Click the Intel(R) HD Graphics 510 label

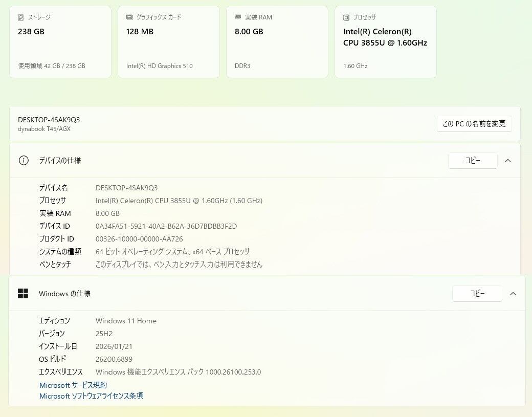[x=160, y=66]
